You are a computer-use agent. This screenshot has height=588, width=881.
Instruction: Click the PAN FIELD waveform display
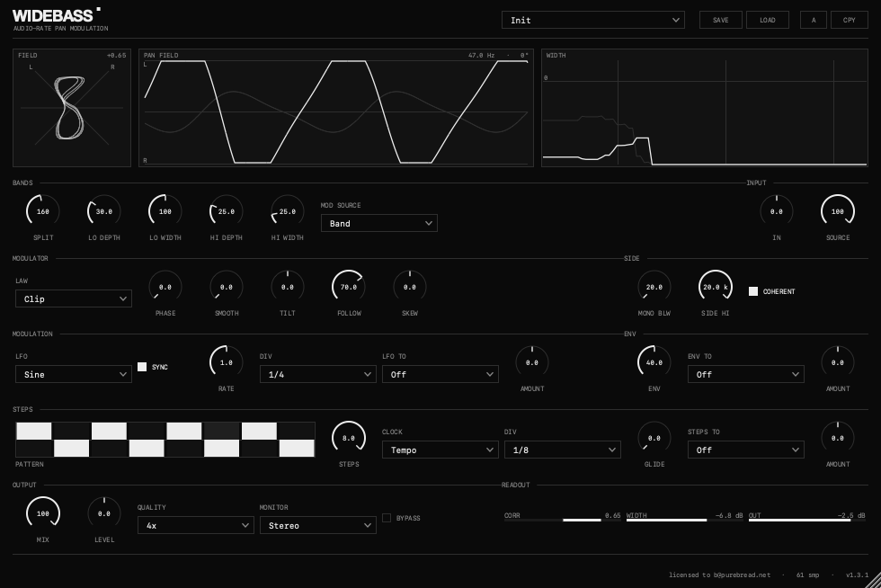tap(336, 108)
